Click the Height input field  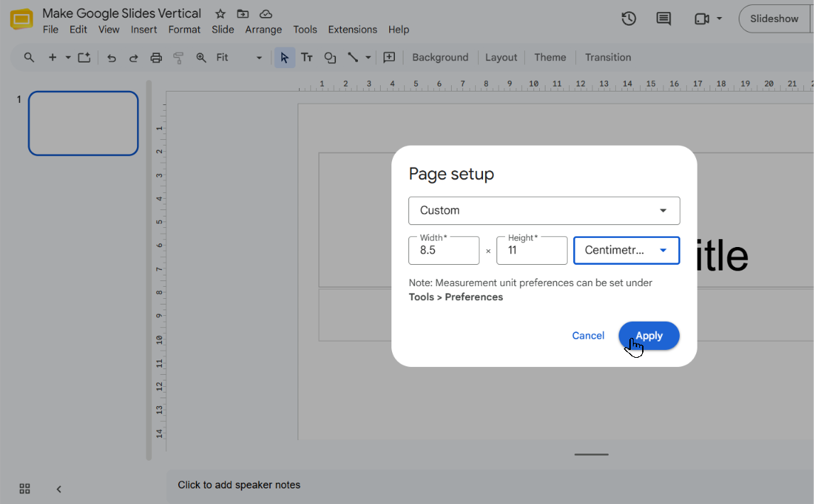click(x=531, y=251)
